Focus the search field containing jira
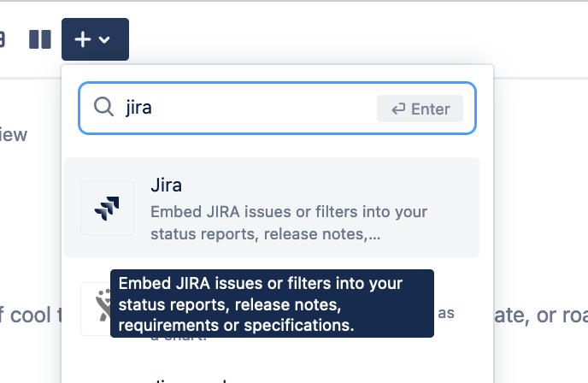This screenshot has width=588, height=383. tap(278, 108)
